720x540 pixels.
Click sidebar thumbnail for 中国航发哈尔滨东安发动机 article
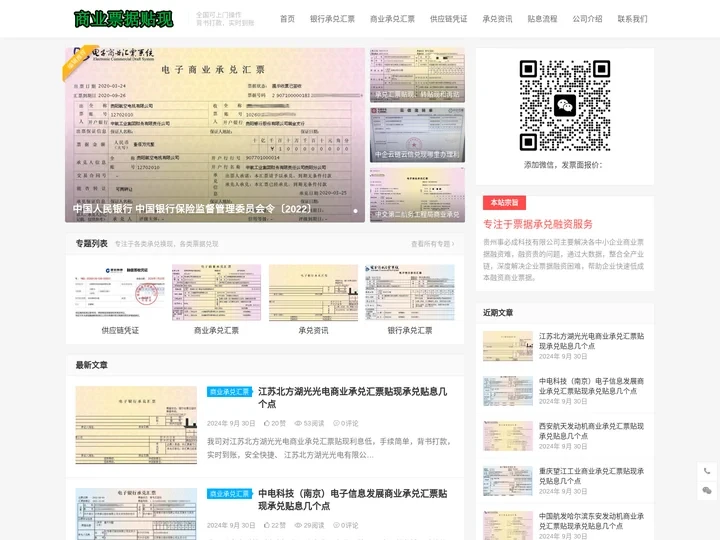(x=508, y=525)
